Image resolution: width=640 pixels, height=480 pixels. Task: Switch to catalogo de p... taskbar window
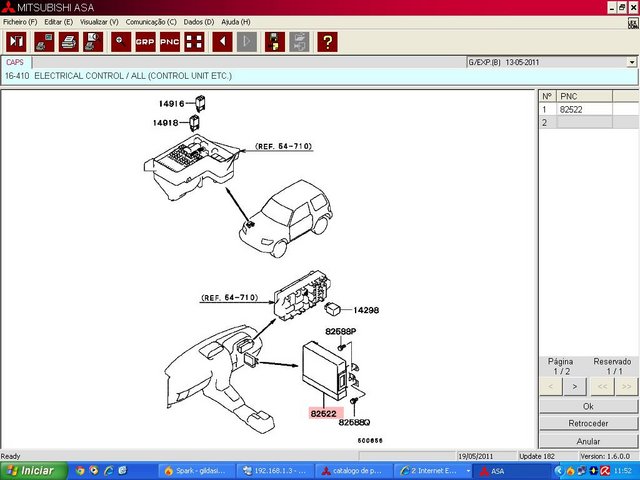coord(354,471)
